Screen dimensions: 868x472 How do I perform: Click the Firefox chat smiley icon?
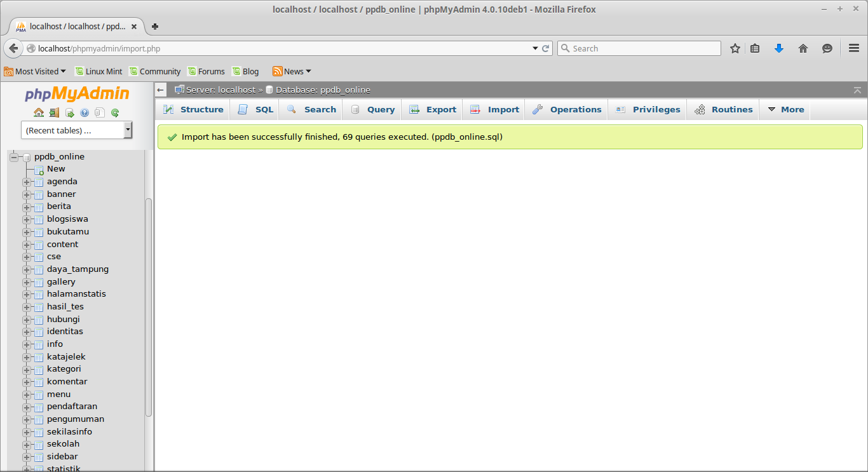pyautogui.click(x=827, y=48)
